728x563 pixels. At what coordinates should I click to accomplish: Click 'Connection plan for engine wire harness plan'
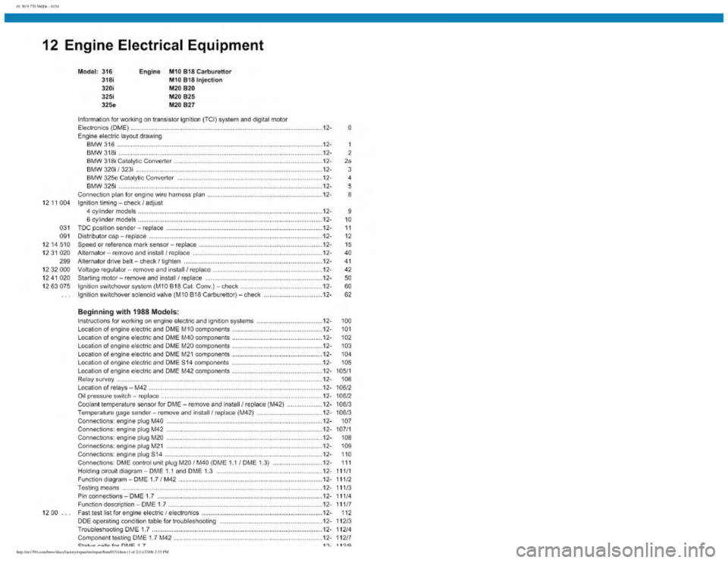coord(215,195)
